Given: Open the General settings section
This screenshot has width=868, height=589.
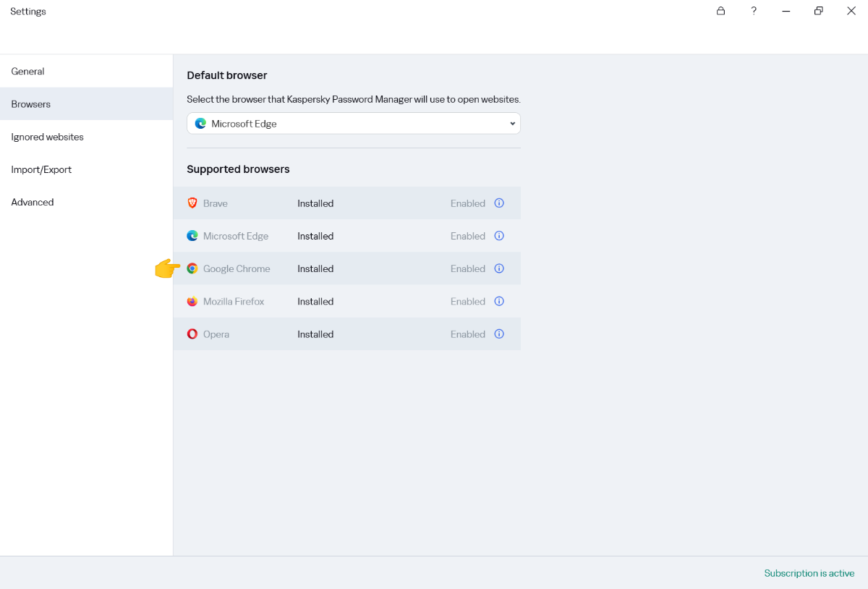Looking at the screenshot, I should [27, 72].
